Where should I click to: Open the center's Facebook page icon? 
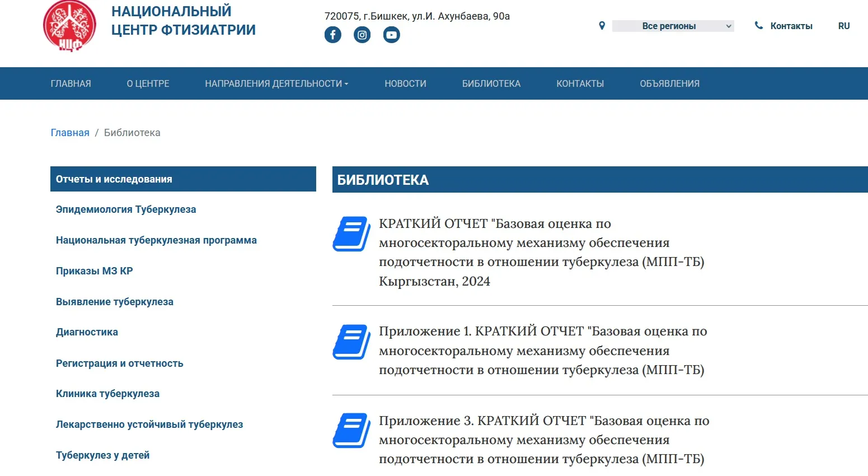[333, 34]
